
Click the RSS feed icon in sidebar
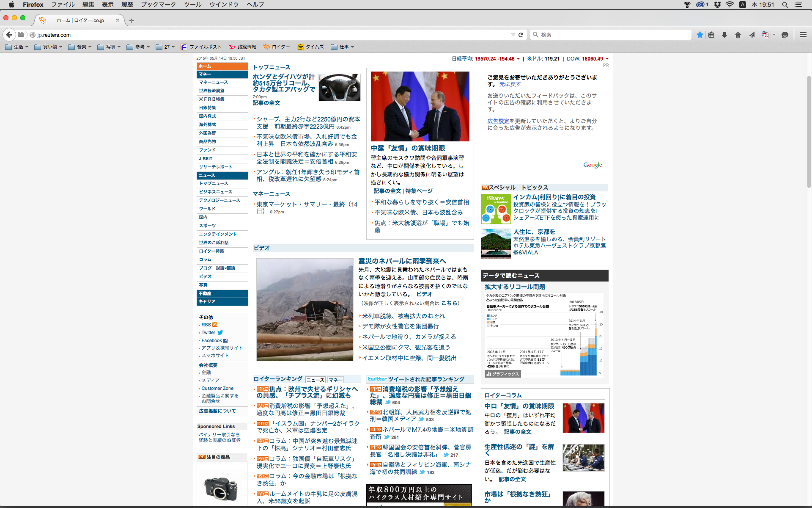coord(215,325)
